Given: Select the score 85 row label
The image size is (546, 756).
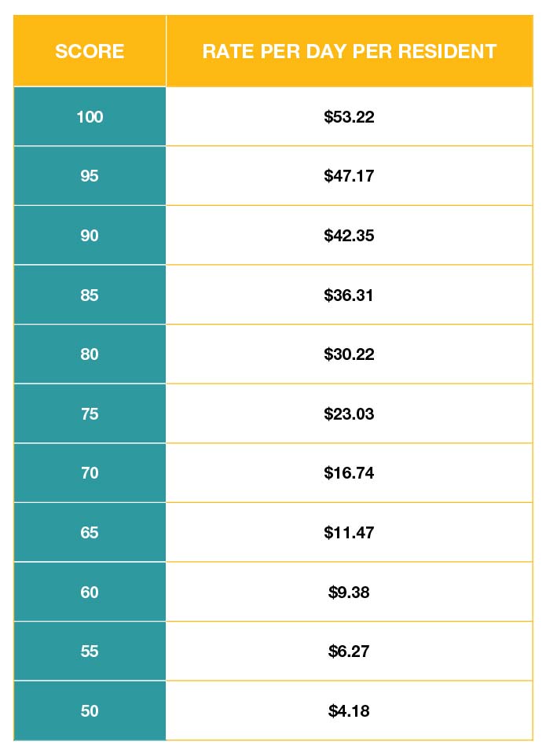Looking at the screenshot, I should 90,295.
